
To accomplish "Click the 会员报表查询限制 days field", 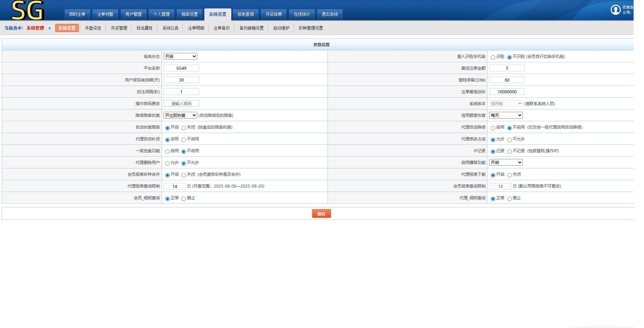I will tap(500, 186).
